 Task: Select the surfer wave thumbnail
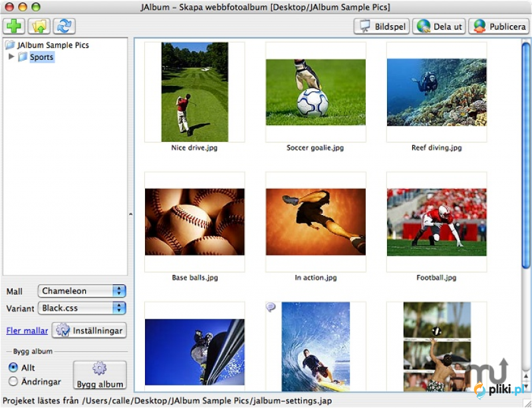coord(316,347)
